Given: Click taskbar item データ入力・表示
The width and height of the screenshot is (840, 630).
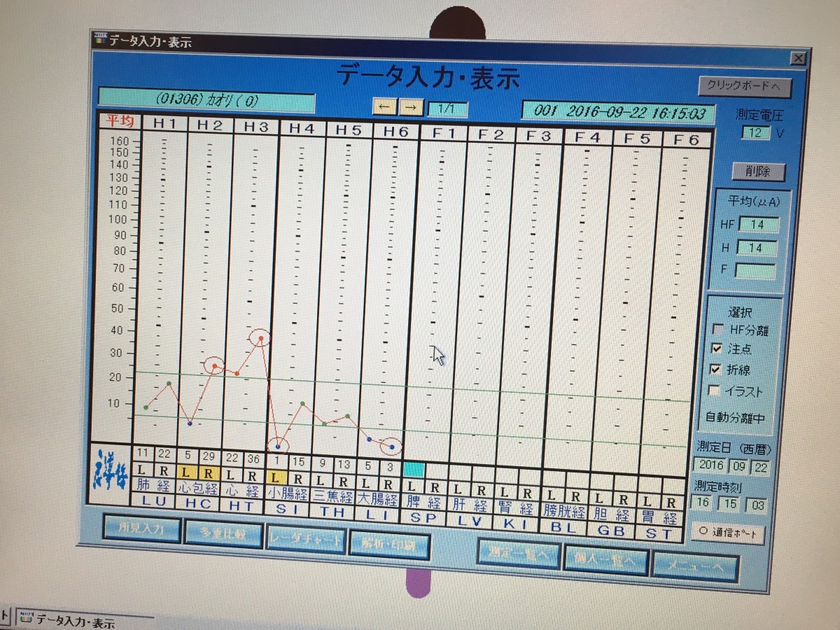Looking at the screenshot, I should pos(66,620).
